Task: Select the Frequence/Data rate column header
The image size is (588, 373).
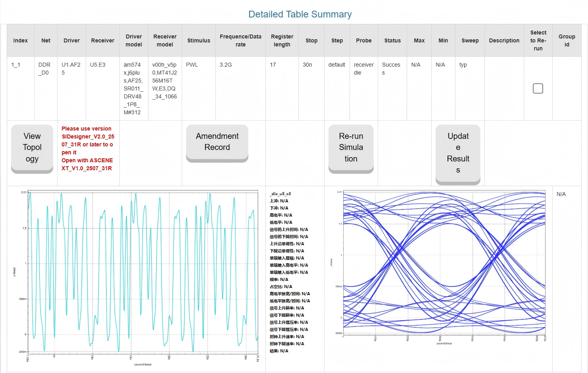Action: (x=240, y=40)
